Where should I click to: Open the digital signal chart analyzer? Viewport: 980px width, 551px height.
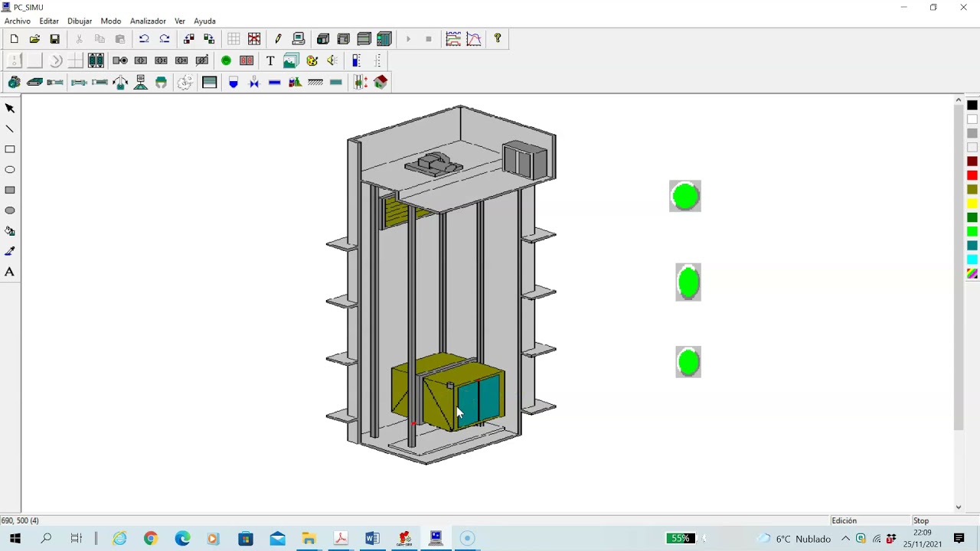453,39
